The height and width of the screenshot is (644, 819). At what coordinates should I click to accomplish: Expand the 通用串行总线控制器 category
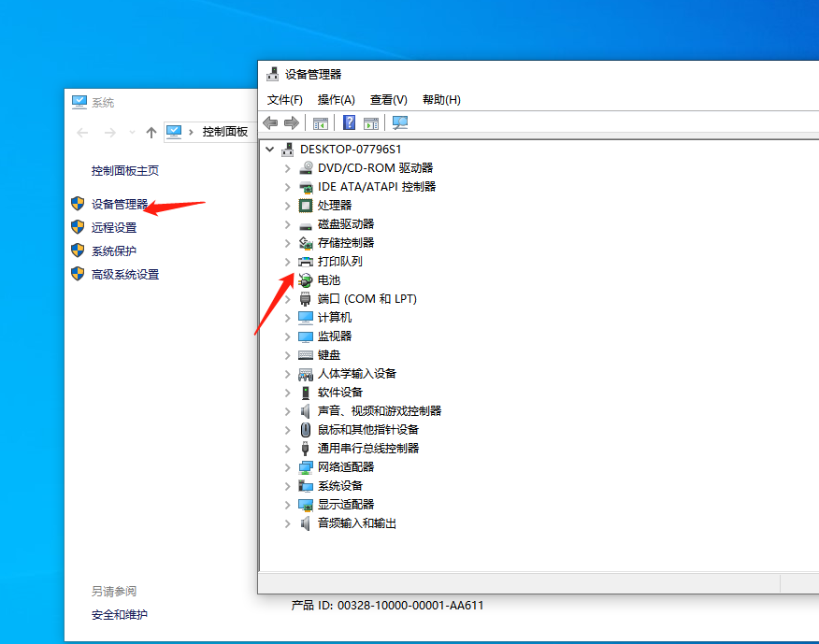287,448
